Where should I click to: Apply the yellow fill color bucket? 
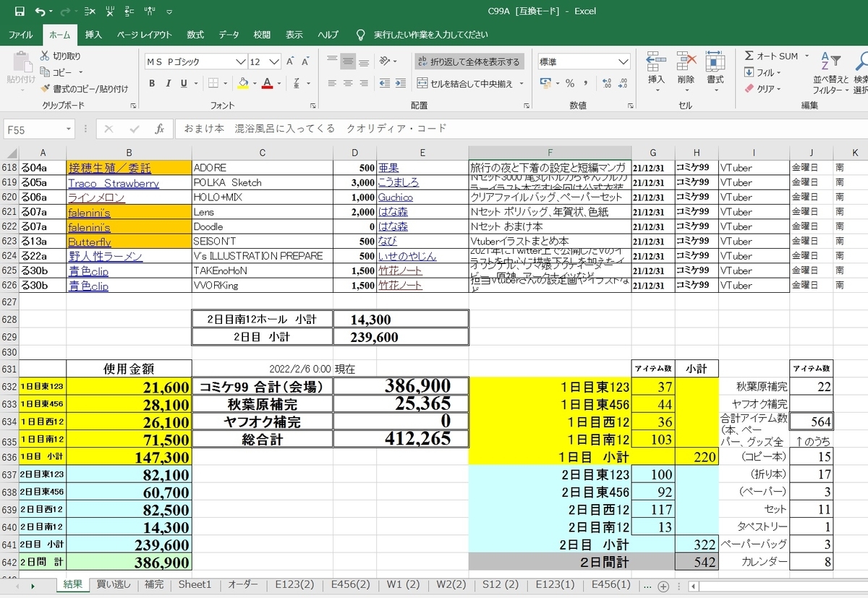tap(244, 83)
